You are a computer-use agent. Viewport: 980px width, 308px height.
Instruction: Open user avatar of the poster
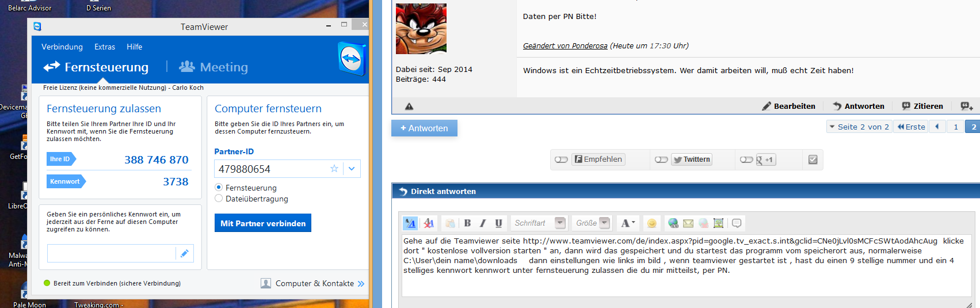pyautogui.click(x=421, y=29)
